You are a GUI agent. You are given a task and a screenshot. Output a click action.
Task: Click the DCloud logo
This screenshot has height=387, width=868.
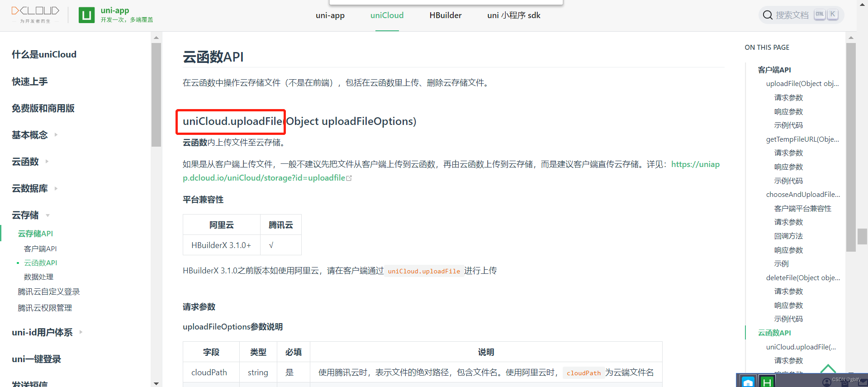coord(35,14)
